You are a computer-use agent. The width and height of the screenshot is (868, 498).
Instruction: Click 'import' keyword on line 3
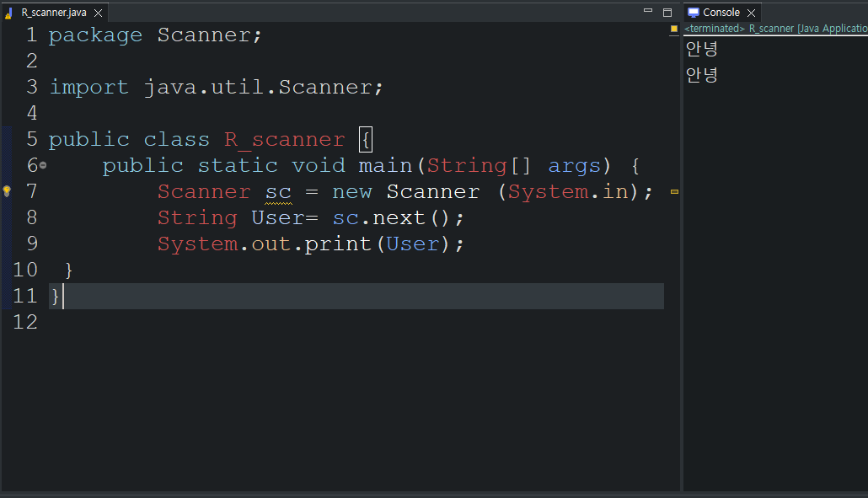pos(89,87)
